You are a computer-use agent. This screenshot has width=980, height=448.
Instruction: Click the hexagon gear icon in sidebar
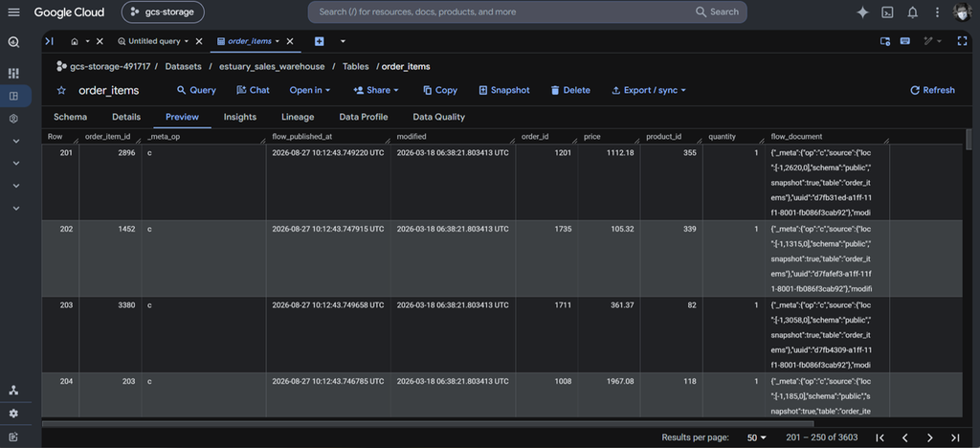(x=13, y=118)
